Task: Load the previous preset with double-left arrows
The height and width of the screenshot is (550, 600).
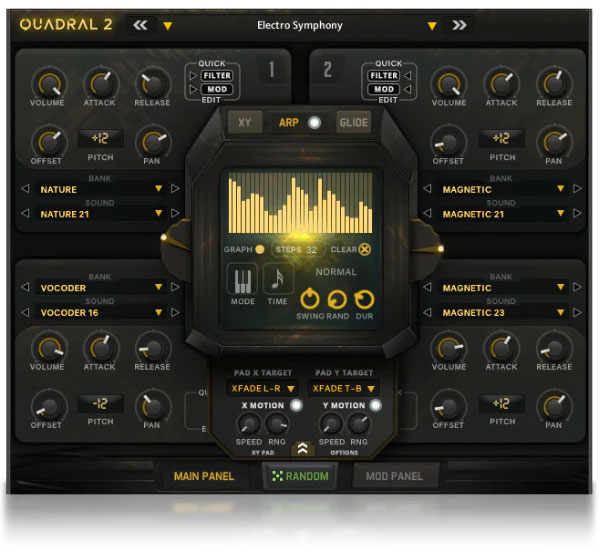Action: click(140, 25)
